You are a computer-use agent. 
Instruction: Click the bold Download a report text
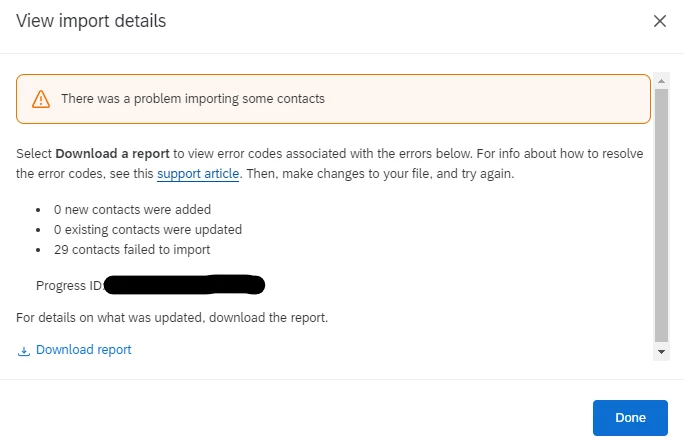click(113, 154)
